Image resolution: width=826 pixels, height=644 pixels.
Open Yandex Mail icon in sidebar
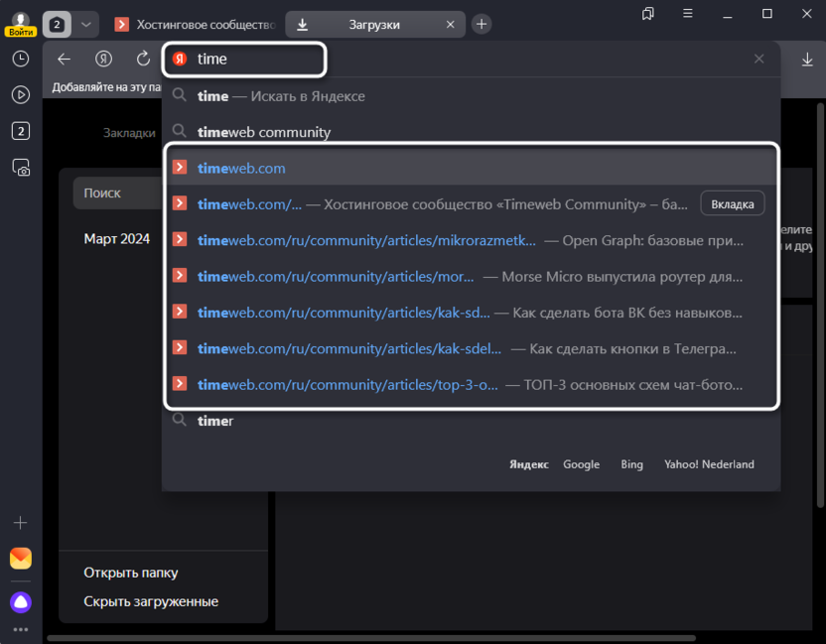(21, 559)
